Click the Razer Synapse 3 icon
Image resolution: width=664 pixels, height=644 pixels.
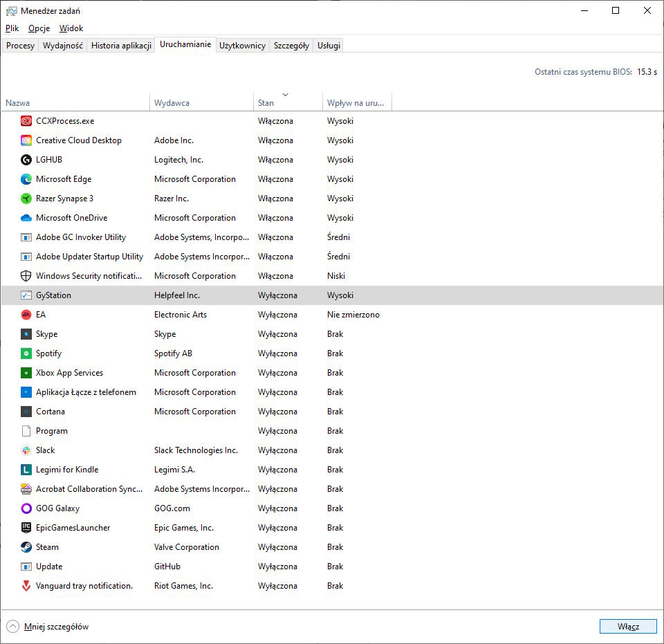[26, 199]
